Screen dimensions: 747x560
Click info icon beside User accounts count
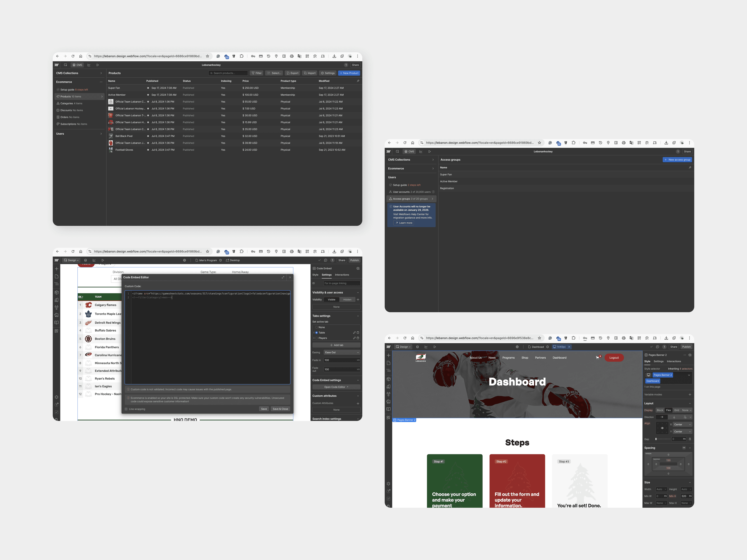coord(433,192)
